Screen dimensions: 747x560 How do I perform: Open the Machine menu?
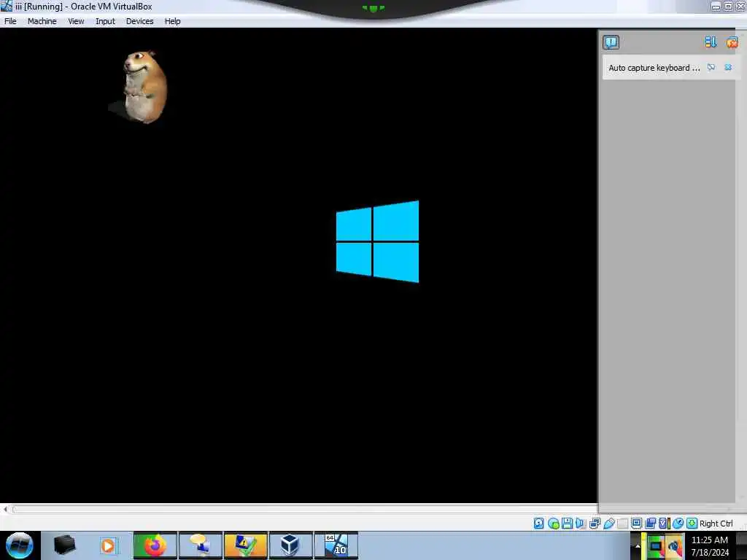click(42, 21)
